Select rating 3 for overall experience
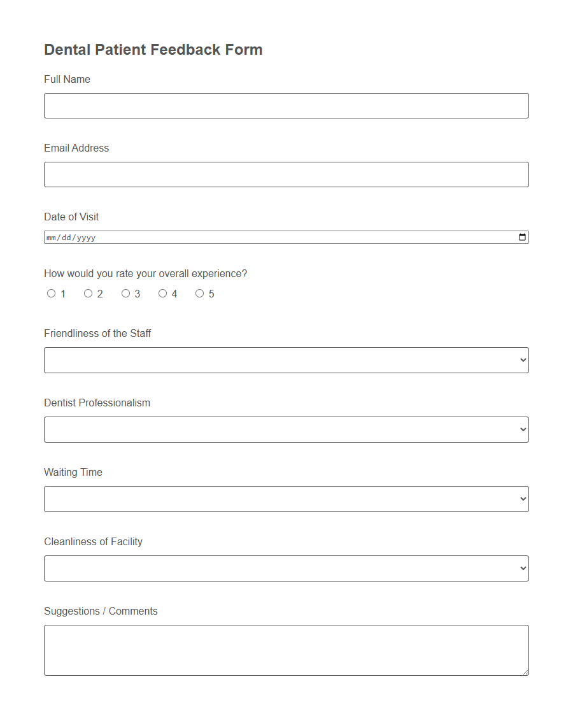The image size is (573, 728). click(x=125, y=293)
